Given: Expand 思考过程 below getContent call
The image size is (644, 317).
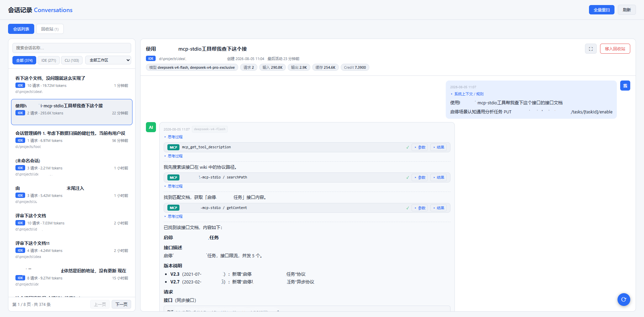Looking at the screenshot, I should pyautogui.click(x=173, y=216).
